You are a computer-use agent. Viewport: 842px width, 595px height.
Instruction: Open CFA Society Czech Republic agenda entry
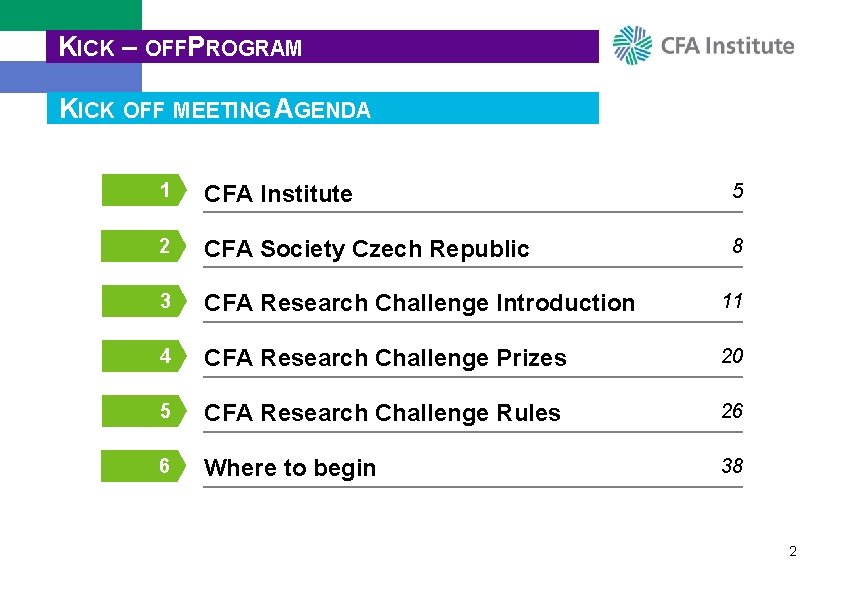coord(366,249)
